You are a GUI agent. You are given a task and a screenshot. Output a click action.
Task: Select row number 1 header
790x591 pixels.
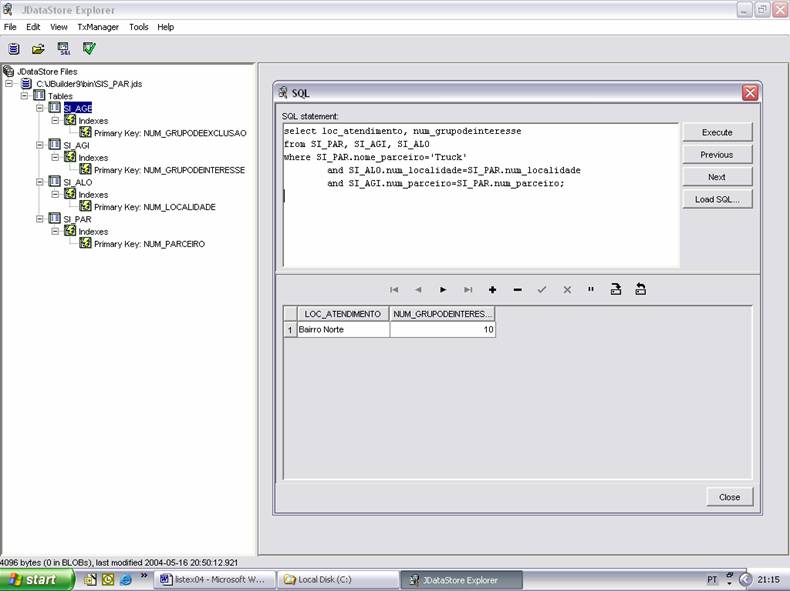pyautogui.click(x=290, y=330)
